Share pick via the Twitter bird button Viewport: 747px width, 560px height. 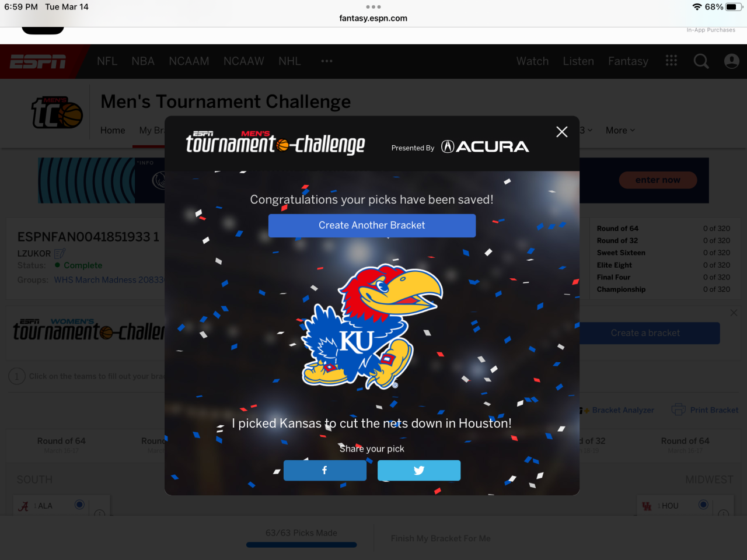[x=419, y=470]
